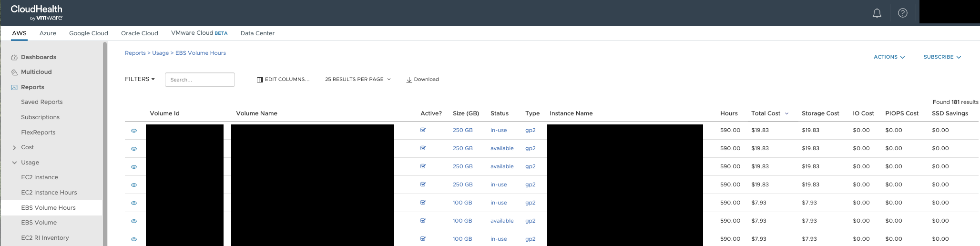Click the eye icon in first table row
This screenshot has height=246, width=980.
(134, 131)
